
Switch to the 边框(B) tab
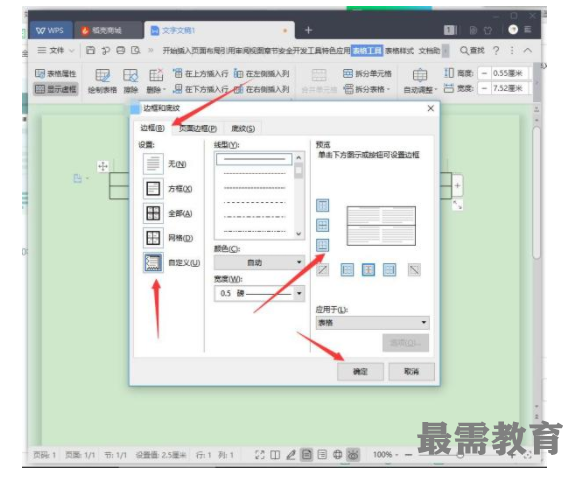[152, 128]
